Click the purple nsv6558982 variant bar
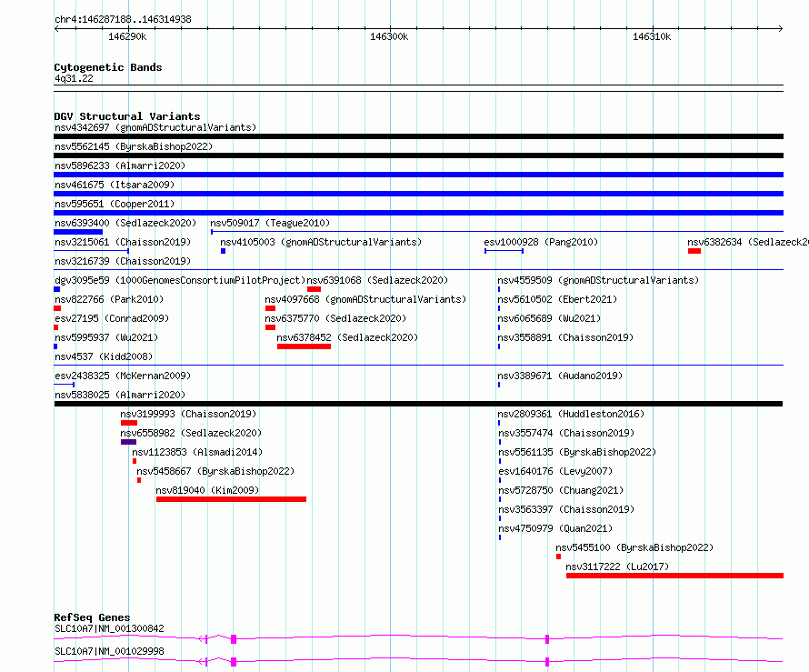Image resolution: width=809 pixels, height=672 pixels. click(x=128, y=442)
